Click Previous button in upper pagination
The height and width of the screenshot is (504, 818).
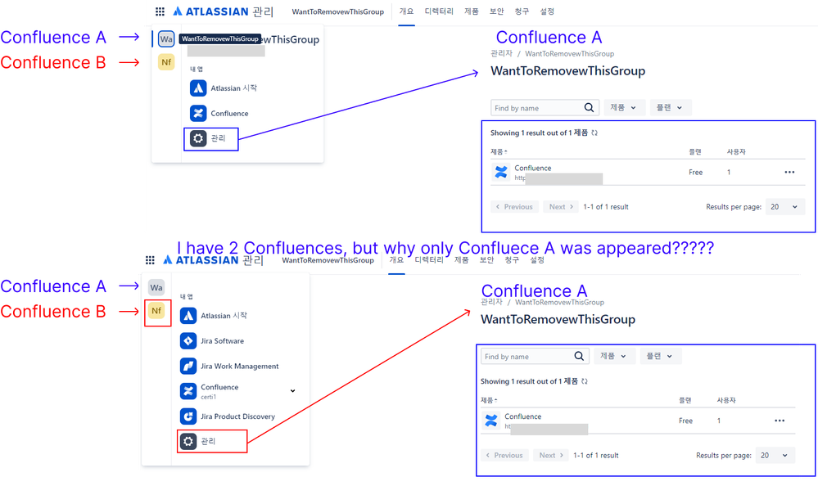[x=514, y=207]
